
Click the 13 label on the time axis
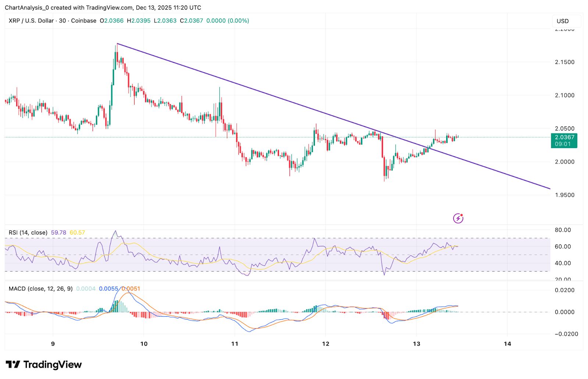pyautogui.click(x=417, y=344)
